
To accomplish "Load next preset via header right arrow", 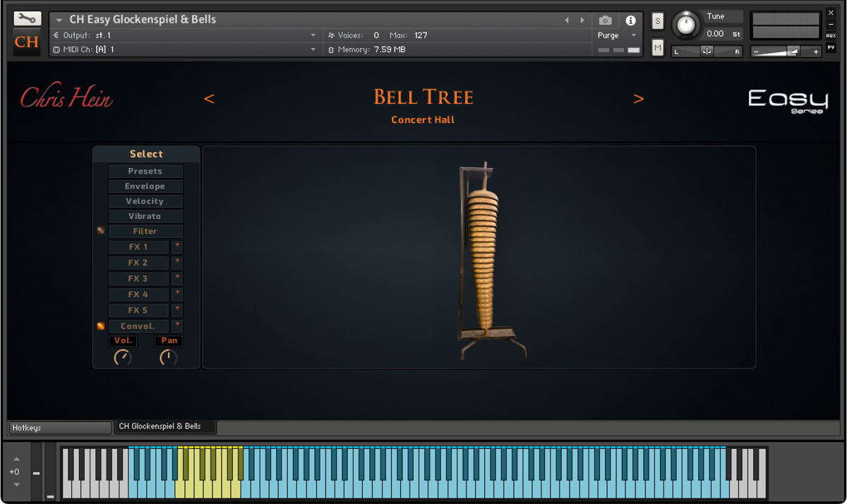I will pyautogui.click(x=582, y=20).
